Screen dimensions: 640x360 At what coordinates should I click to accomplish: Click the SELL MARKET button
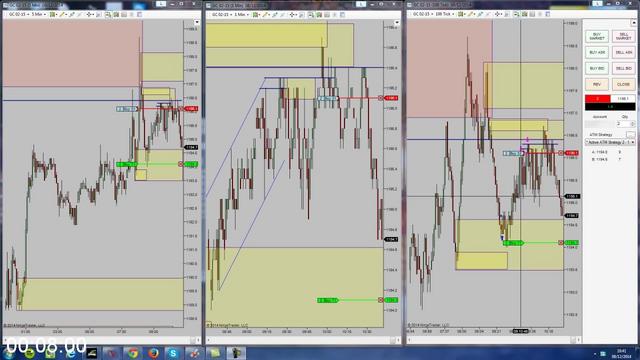click(x=624, y=36)
